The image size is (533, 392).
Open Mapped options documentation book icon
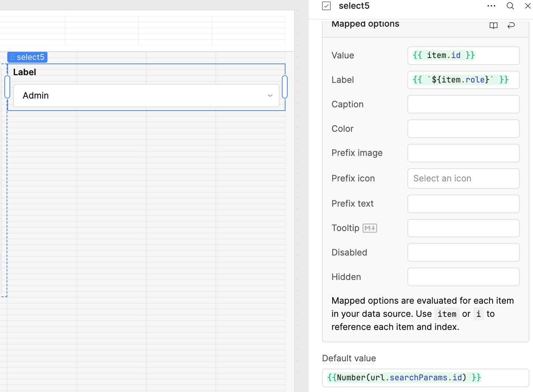493,25
